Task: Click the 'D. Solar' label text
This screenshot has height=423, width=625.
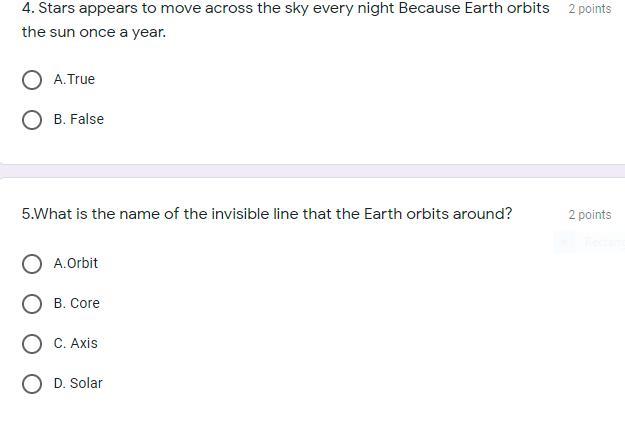Action: point(78,384)
